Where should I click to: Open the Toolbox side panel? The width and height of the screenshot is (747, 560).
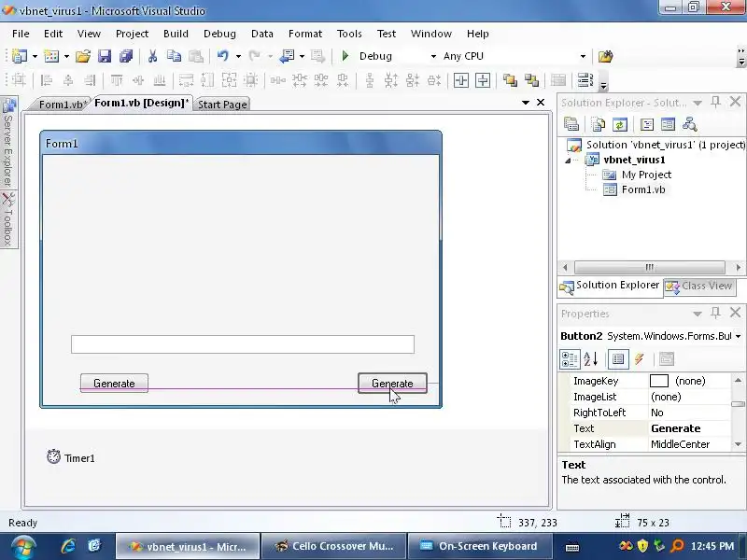pyautogui.click(x=8, y=219)
